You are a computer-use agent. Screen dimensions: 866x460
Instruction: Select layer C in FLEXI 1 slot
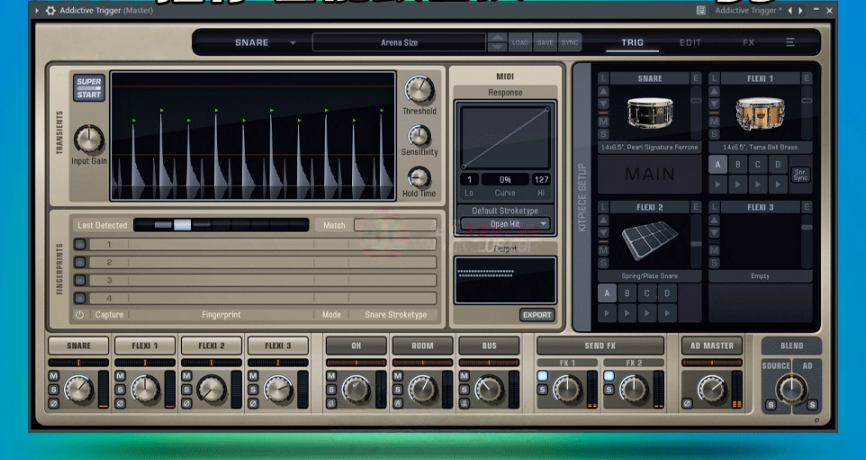[757, 165]
